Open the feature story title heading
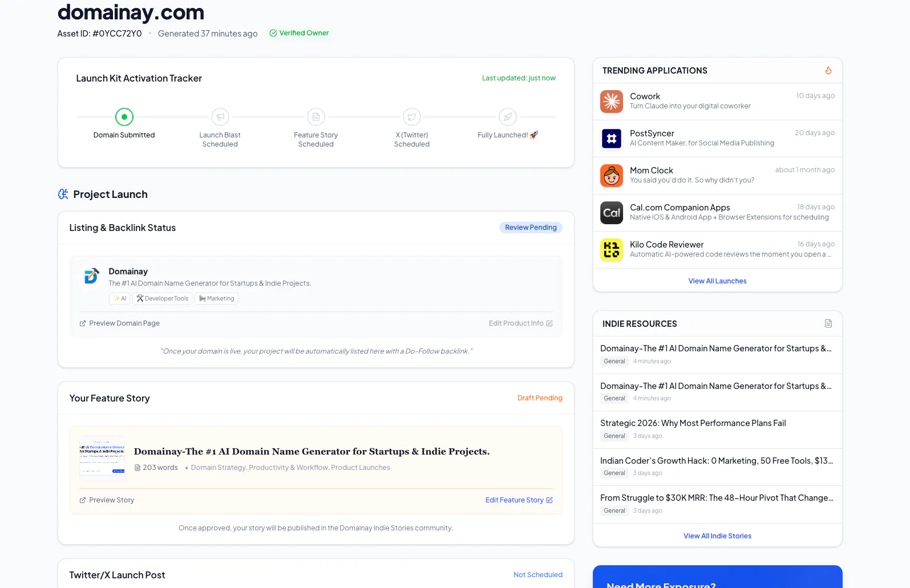The width and height of the screenshot is (910, 588). (x=312, y=451)
